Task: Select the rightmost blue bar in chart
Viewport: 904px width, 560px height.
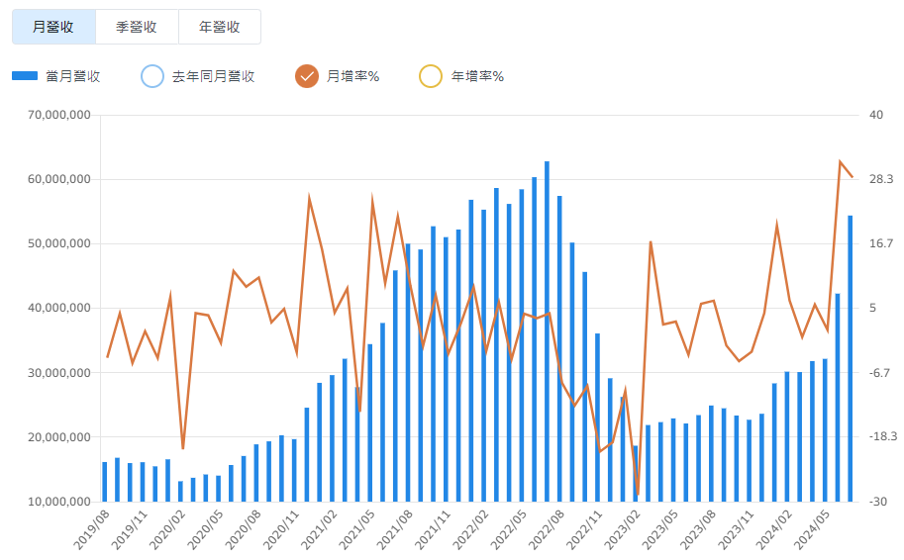Action: point(850,358)
